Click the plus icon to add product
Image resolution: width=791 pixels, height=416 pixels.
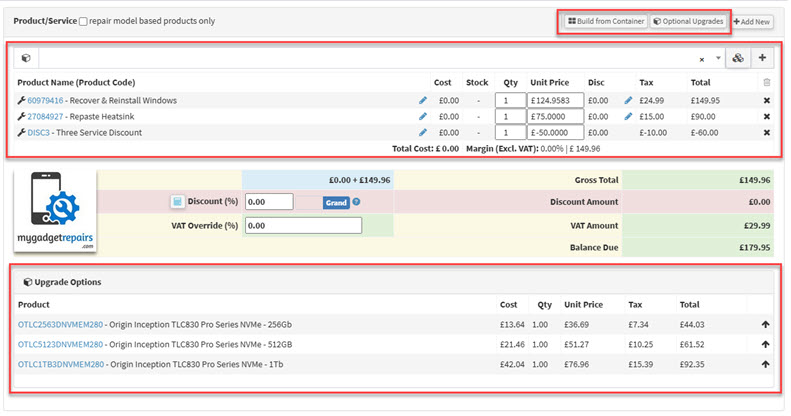point(762,58)
